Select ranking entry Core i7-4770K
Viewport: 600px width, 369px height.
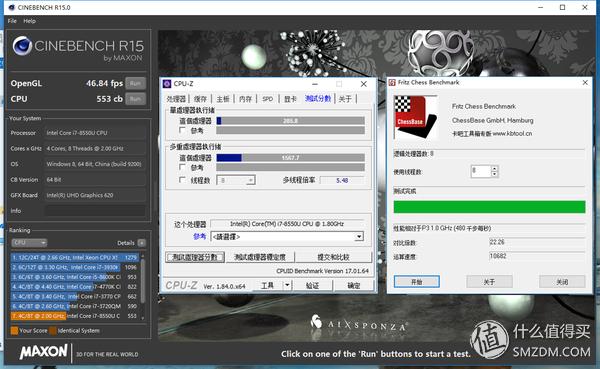75,287
